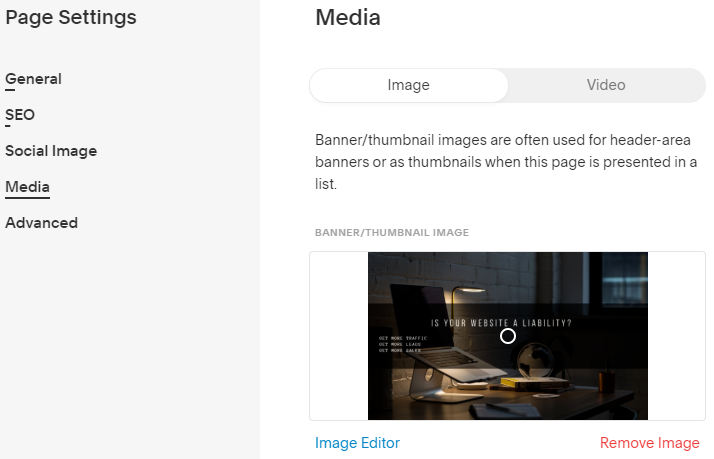Image resolution: width=714 pixels, height=459 pixels.
Task: Select the Media section in sidebar
Action: point(27,187)
